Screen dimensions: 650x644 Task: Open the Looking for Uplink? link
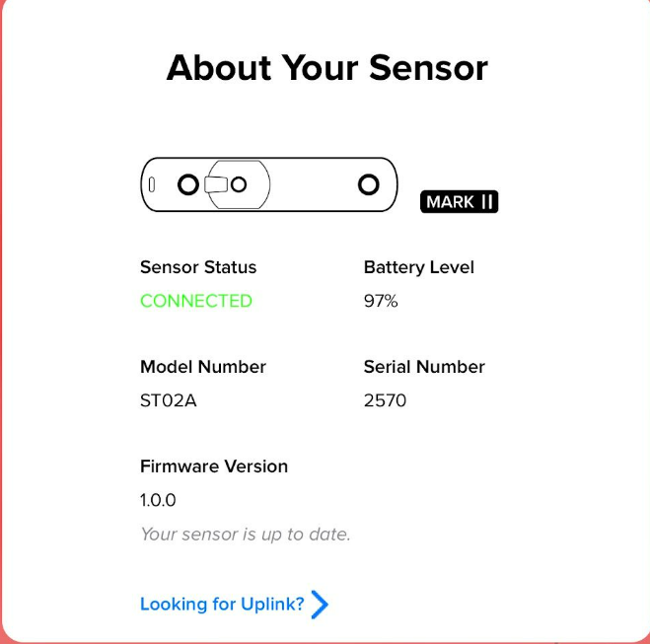click(222, 605)
